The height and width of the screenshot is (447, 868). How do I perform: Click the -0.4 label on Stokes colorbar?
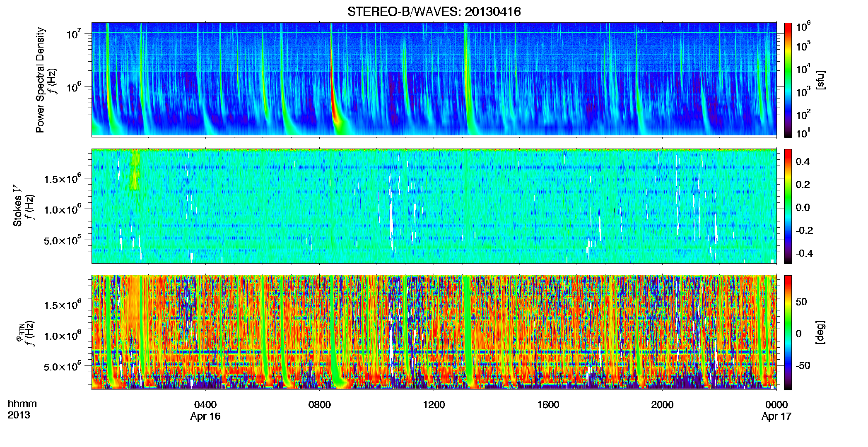(804, 253)
